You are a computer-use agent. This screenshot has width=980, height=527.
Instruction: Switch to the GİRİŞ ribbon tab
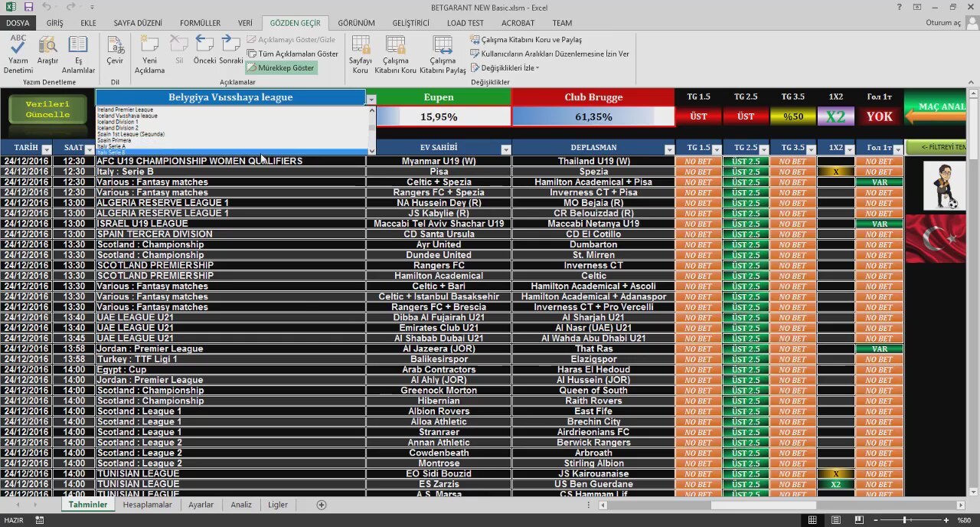(x=55, y=23)
